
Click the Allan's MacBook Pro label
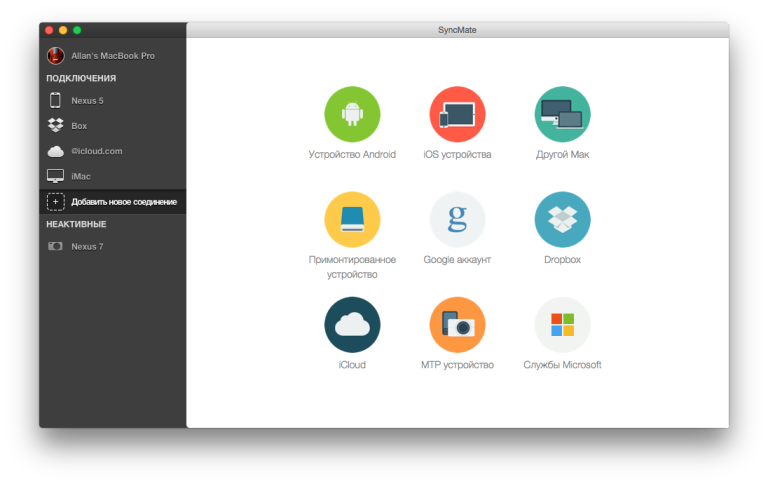(x=113, y=56)
